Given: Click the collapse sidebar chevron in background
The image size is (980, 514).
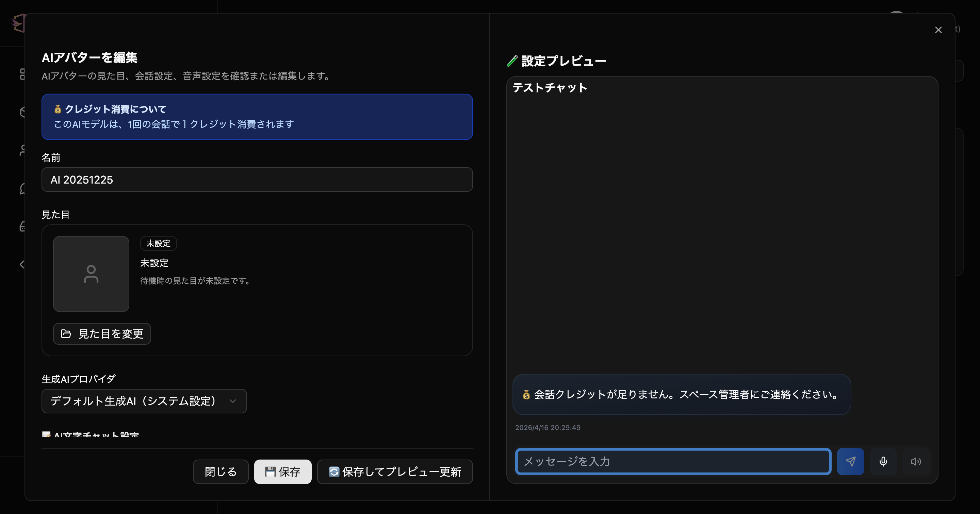Looking at the screenshot, I should 22,264.
